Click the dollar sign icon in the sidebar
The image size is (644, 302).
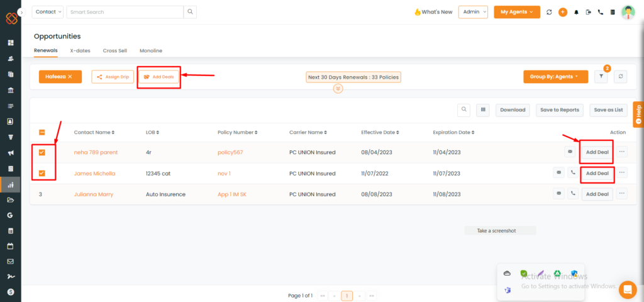pyautogui.click(x=11, y=292)
